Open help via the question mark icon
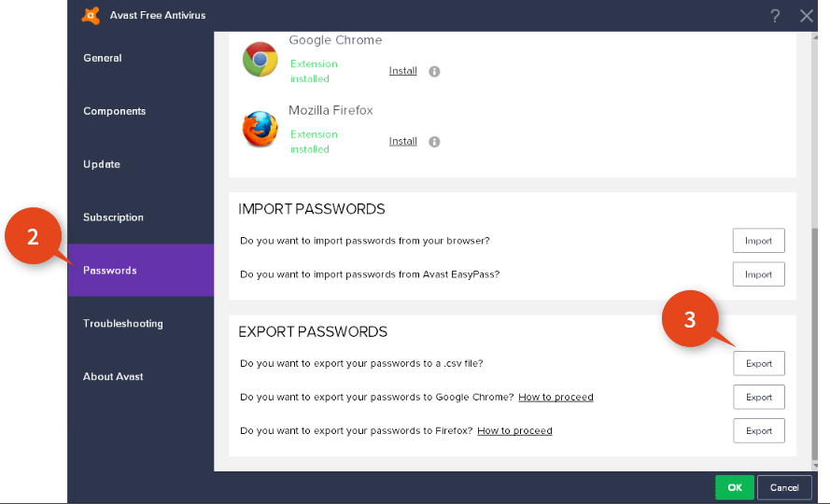Image resolution: width=830 pixels, height=504 pixels. coord(775,16)
